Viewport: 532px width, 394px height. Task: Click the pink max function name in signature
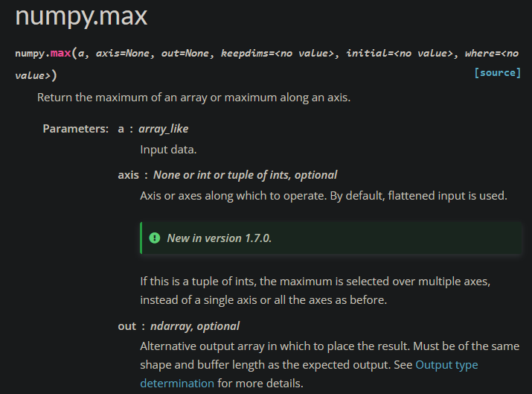tap(60, 54)
